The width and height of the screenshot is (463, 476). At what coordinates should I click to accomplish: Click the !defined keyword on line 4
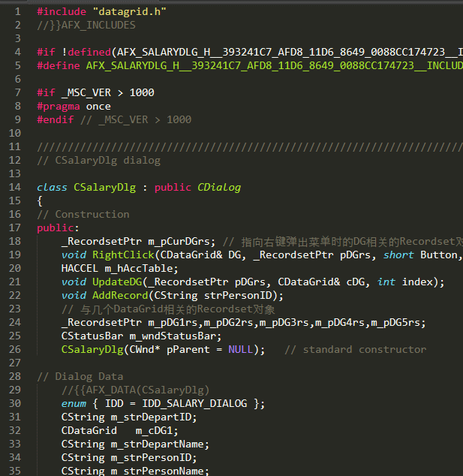coord(86,53)
